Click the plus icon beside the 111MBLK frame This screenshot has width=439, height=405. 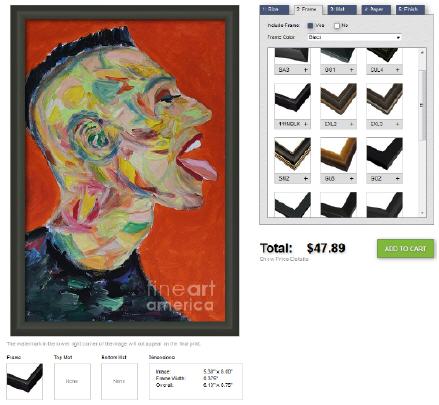(306, 124)
